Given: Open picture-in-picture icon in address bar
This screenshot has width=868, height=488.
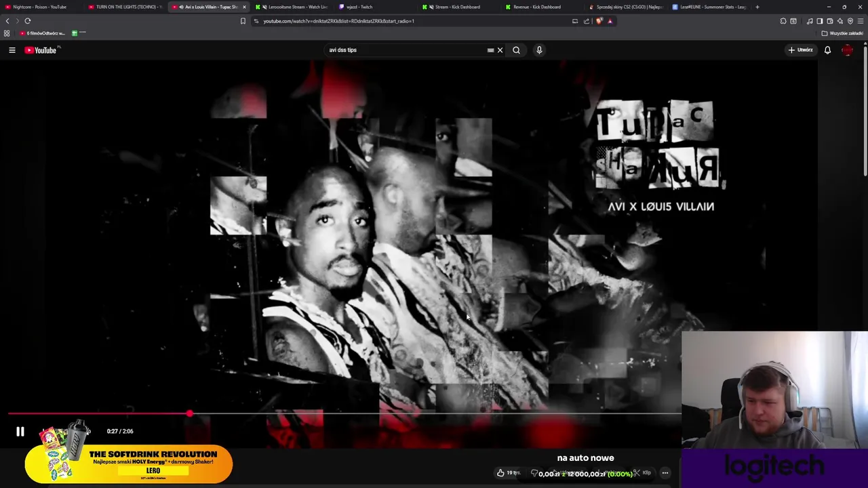Looking at the screenshot, I should [575, 21].
